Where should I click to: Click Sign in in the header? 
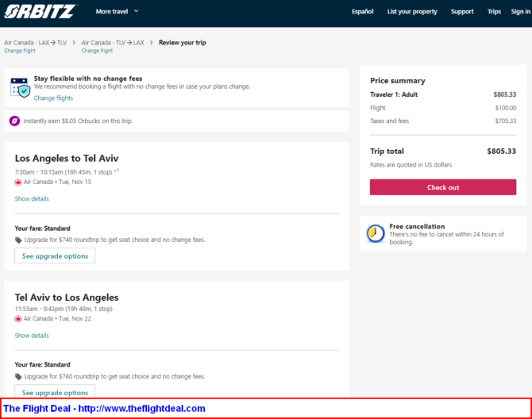point(520,12)
